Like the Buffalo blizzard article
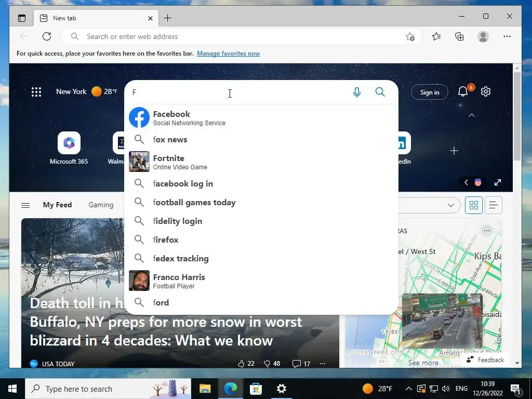This screenshot has height=399, width=532. 246,364
